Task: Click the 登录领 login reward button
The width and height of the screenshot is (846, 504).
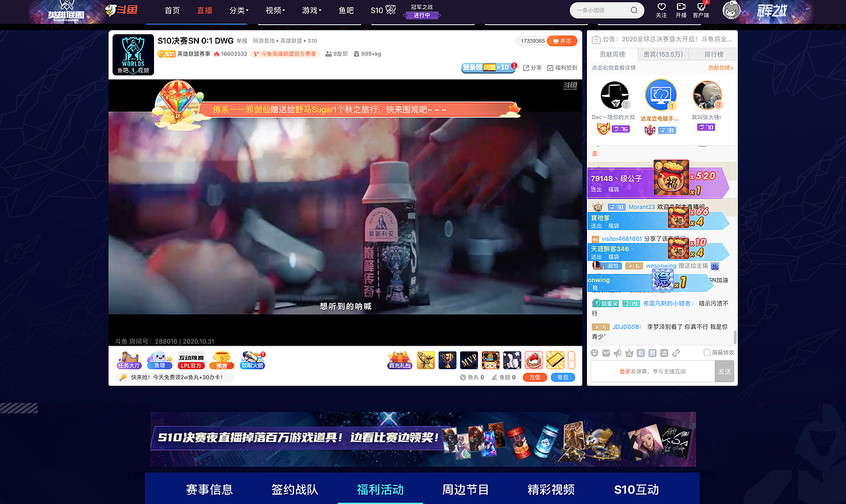Action: [487, 67]
